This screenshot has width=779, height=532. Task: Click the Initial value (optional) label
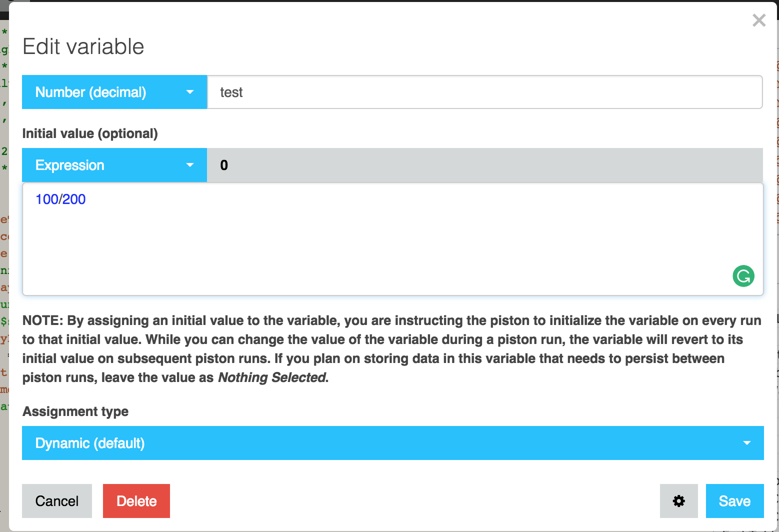90,133
